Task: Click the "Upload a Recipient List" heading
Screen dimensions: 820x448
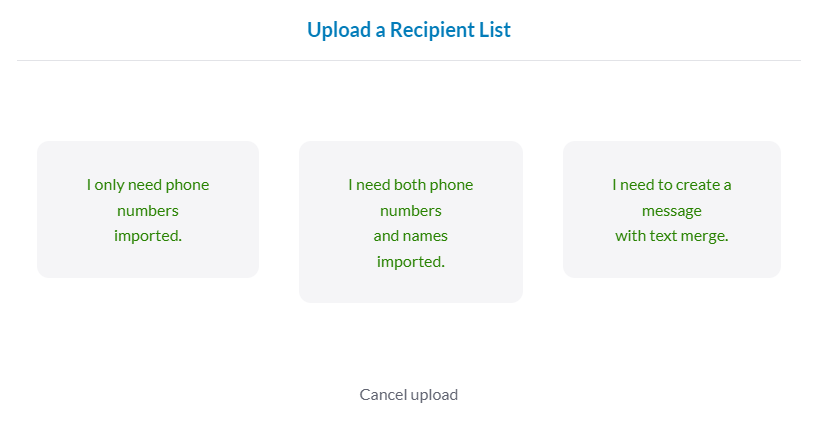Action: tap(408, 30)
